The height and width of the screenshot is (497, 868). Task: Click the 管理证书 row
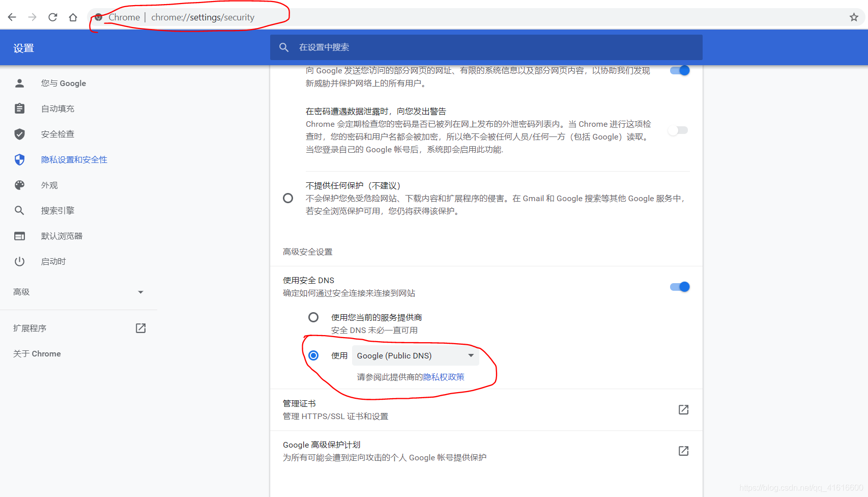pos(486,410)
